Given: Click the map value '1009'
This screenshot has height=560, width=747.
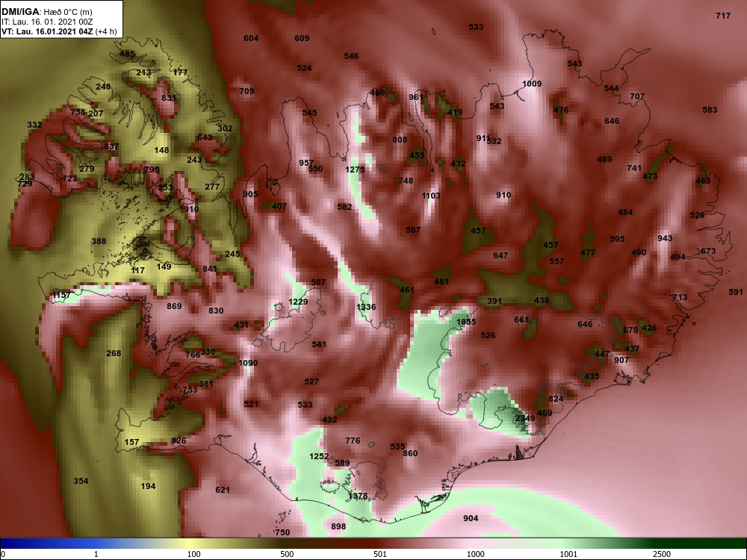Looking at the screenshot, I should click(x=532, y=84).
